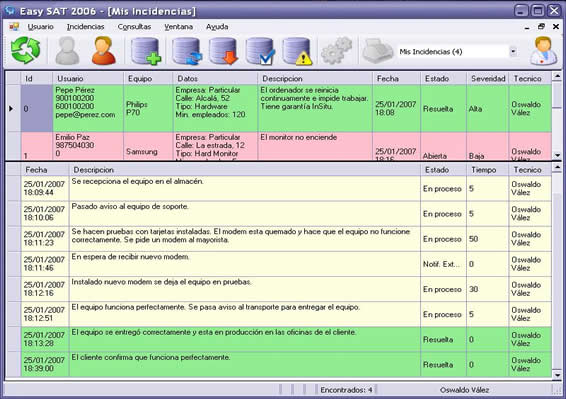Image resolution: width=566 pixels, height=399 pixels.
Task: Open the Mis Incidencias (4) dropdown
Action: [x=513, y=52]
